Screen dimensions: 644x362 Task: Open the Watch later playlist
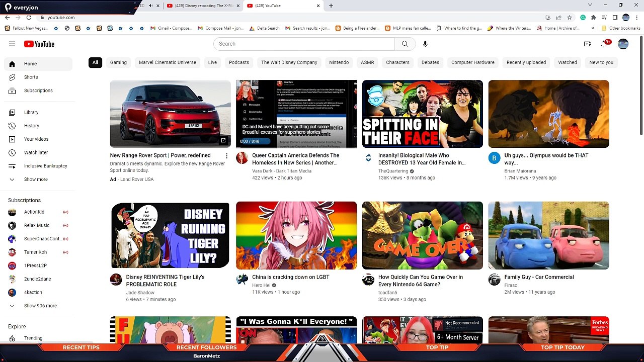pos(38,152)
